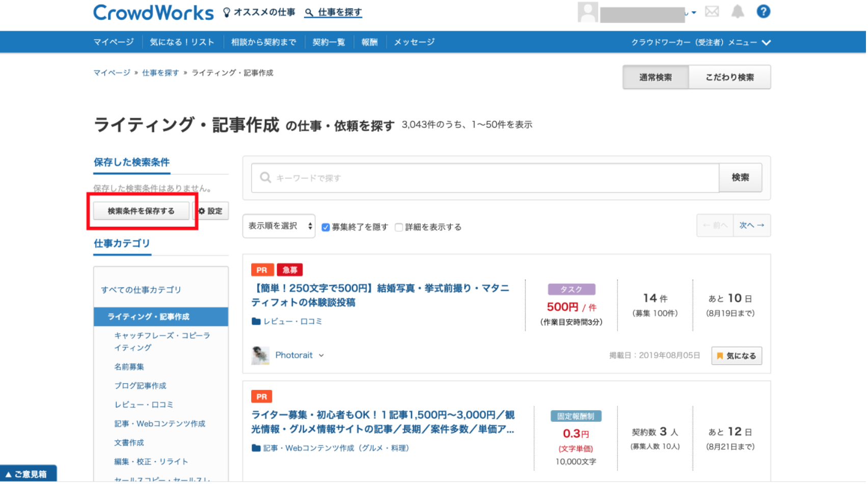Expand the クラウドワーカー（受注者）メニュー dropdown
Image resolution: width=868 pixels, height=484 pixels.
[x=700, y=42]
